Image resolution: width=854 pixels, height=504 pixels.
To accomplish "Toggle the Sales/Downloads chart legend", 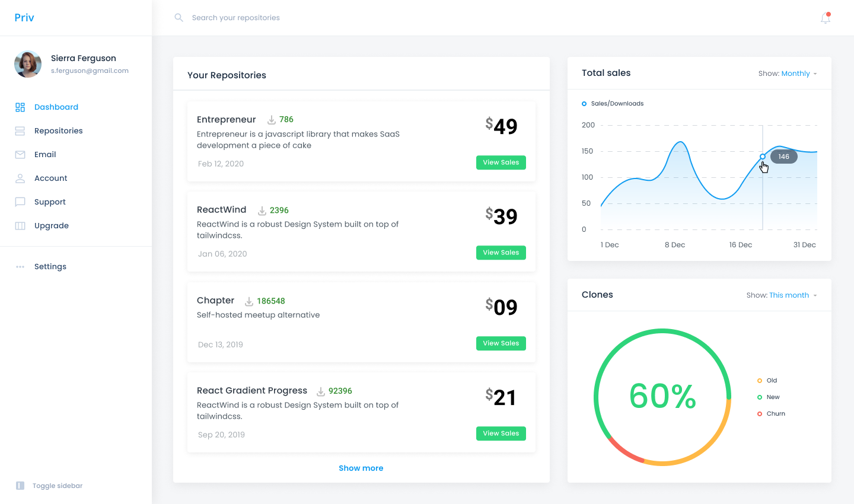I will [613, 104].
